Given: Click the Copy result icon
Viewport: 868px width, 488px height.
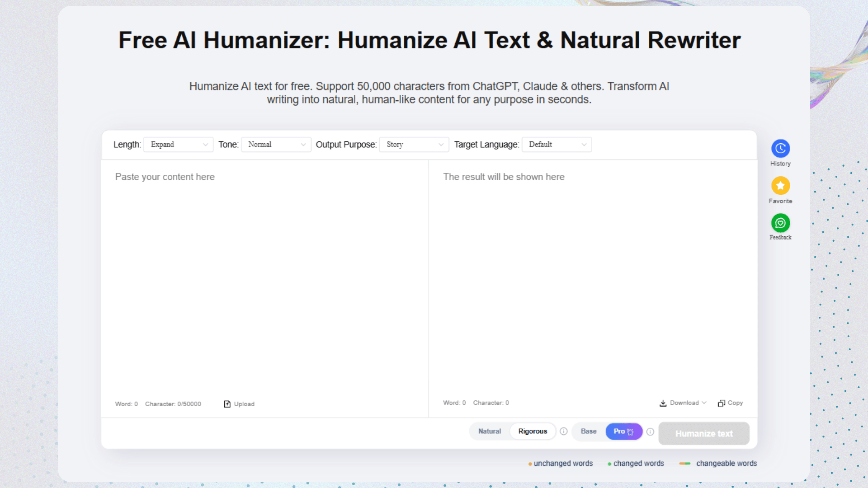Looking at the screenshot, I should point(722,403).
